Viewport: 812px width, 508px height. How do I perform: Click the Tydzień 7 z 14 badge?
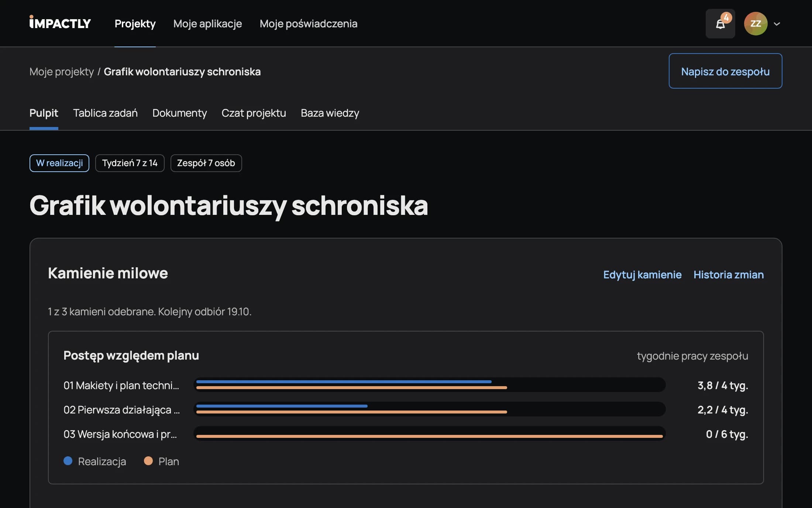130,163
